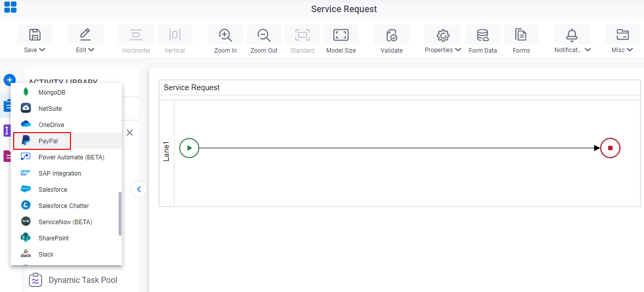
Task: Click Horizontal alignment icon
Action: (x=136, y=35)
